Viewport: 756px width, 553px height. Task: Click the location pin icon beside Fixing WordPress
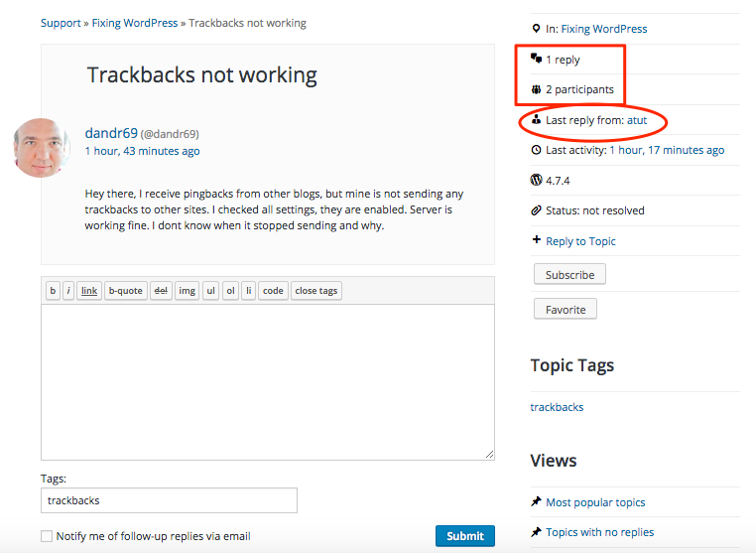tap(536, 29)
